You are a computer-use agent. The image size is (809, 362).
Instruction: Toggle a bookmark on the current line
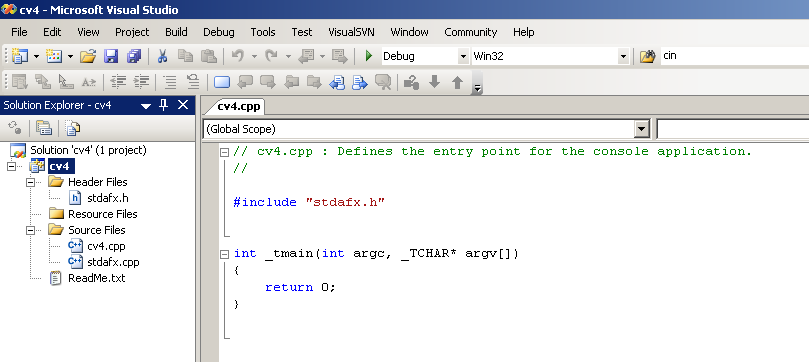pyautogui.click(x=222, y=82)
